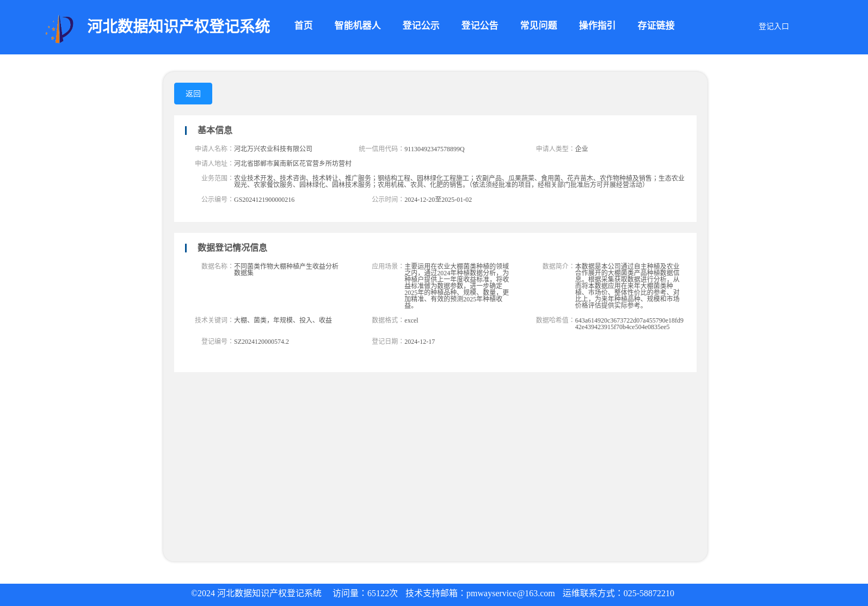Click the 申请人名称 label
868x606 pixels.
[x=214, y=149]
